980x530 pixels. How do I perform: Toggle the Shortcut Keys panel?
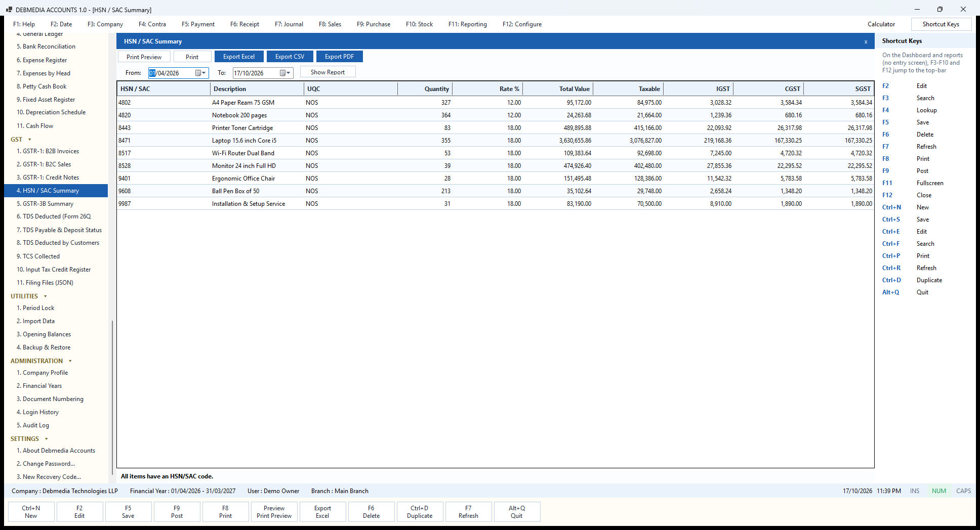pyautogui.click(x=941, y=24)
